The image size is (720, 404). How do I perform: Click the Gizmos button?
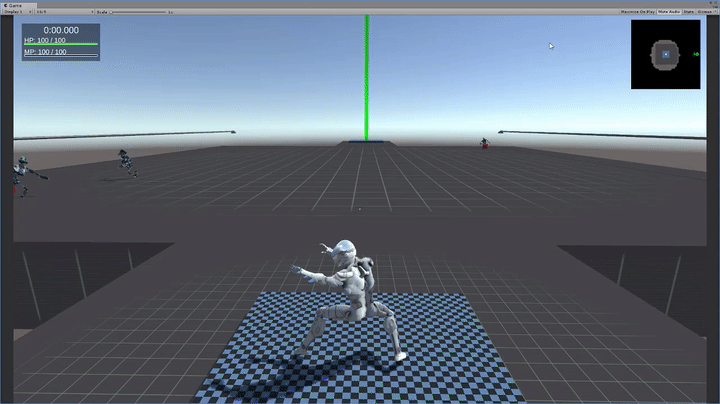coord(706,11)
